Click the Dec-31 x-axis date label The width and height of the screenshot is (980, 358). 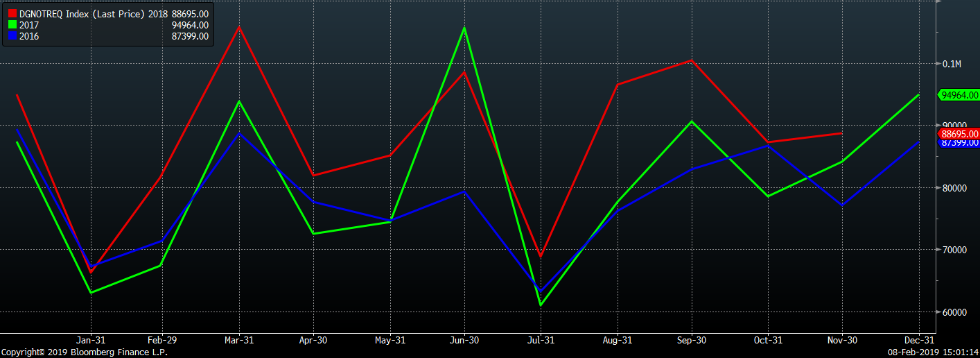(918, 341)
